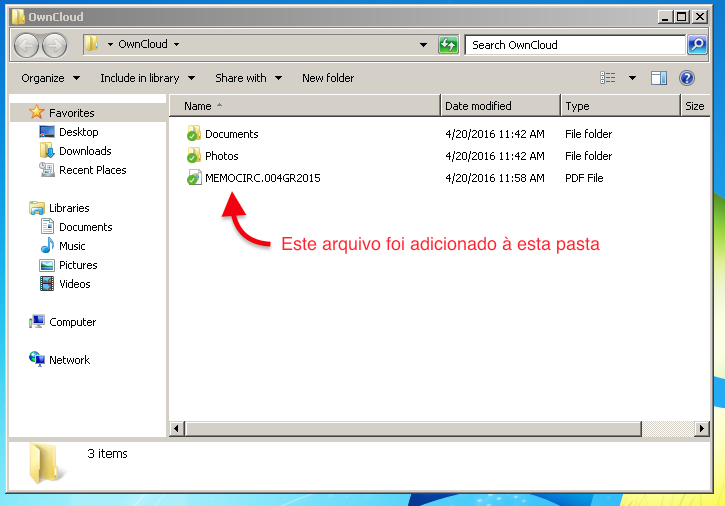Click the search magnifier button

coord(697,45)
